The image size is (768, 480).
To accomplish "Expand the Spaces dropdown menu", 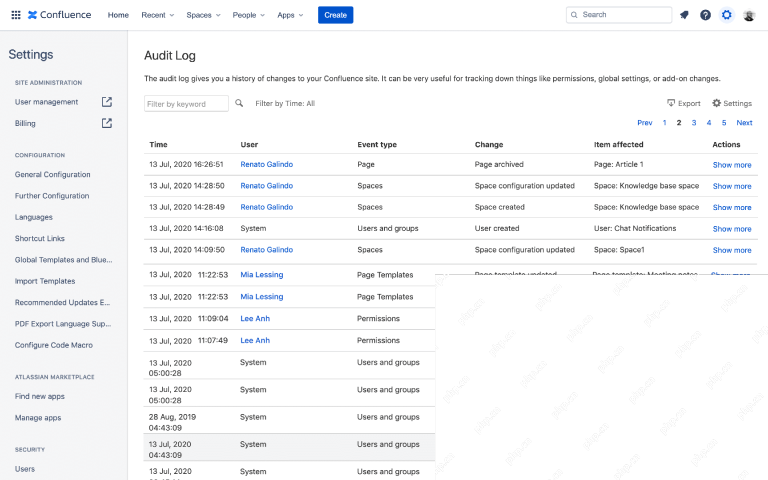I will [203, 15].
